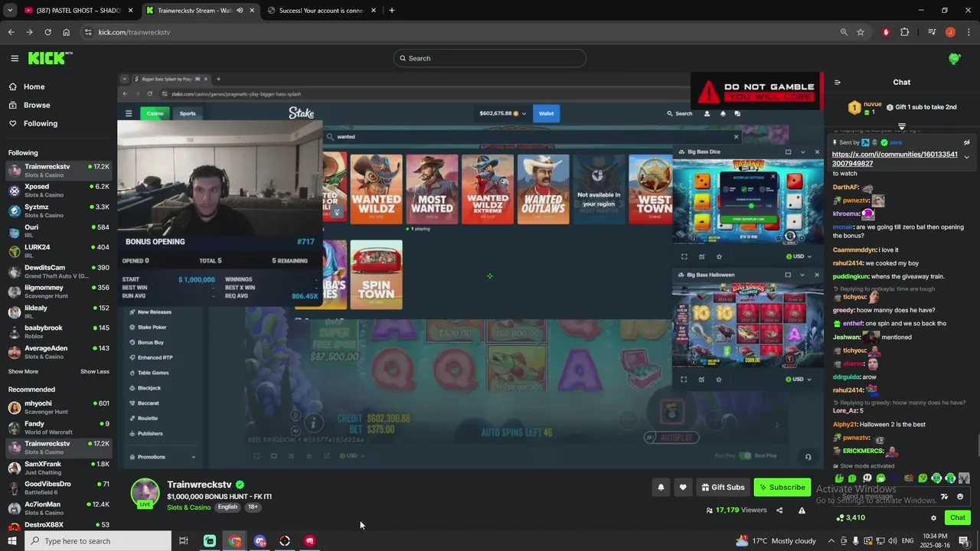Open the Chrome three-dot menu
The image size is (980, 551).
click(x=968, y=32)
